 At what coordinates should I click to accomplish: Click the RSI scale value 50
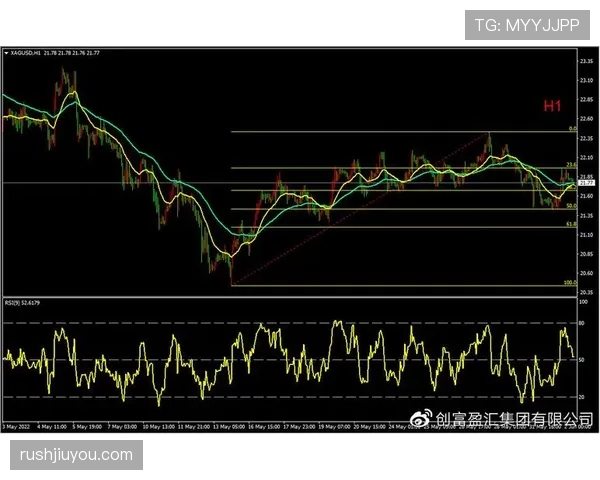pos(582,360)
